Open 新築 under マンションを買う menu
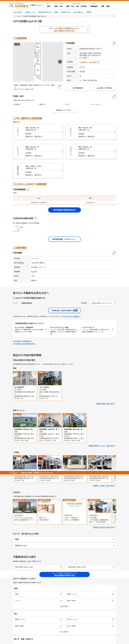129x644 pixels. tap(56, 6)
